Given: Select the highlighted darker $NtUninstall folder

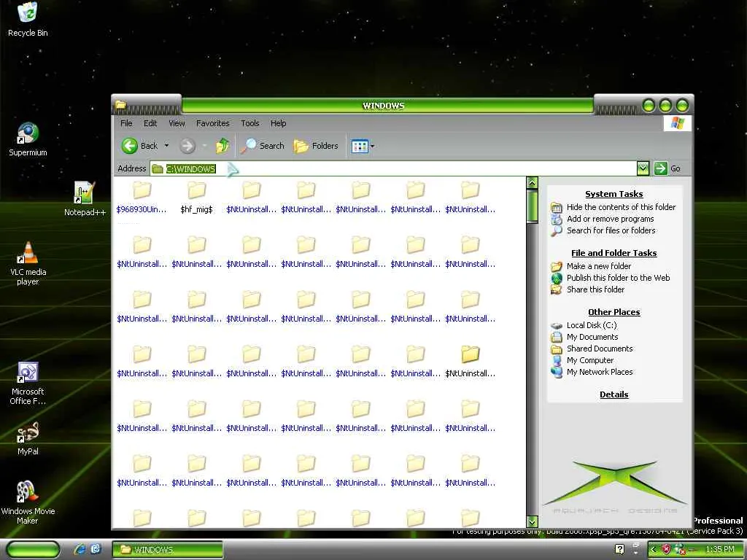Looking at the screenshot, I should point(470,362).
